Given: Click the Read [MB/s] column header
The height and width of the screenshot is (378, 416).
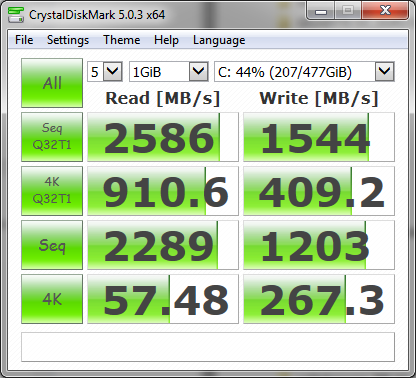Looking at the screenshot, I should 163,98.
